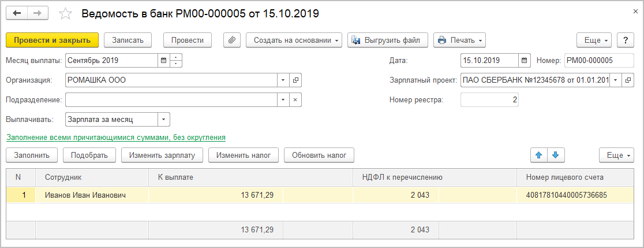Screen dimensions: 644x248
Task: Click the Номер реестра input field
Action: tap(489, 99)
